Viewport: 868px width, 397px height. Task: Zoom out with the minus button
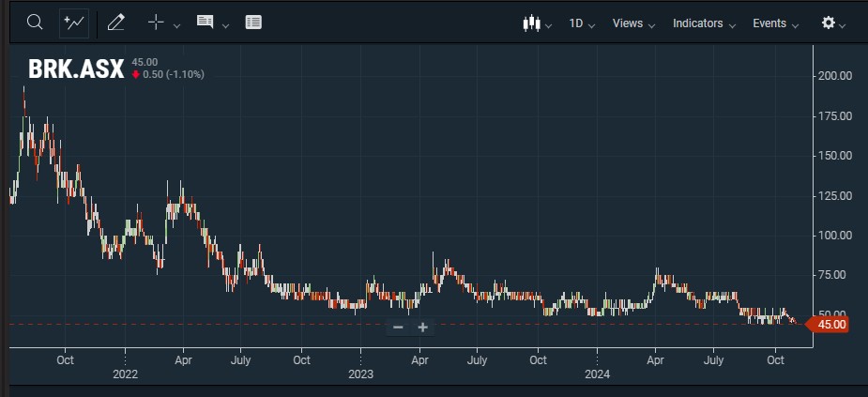coord(398,328)
